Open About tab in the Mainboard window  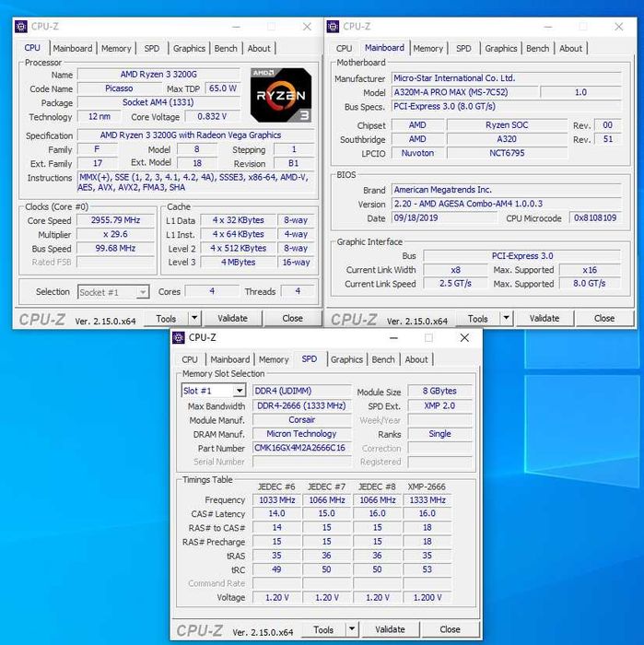pos(571,49)
